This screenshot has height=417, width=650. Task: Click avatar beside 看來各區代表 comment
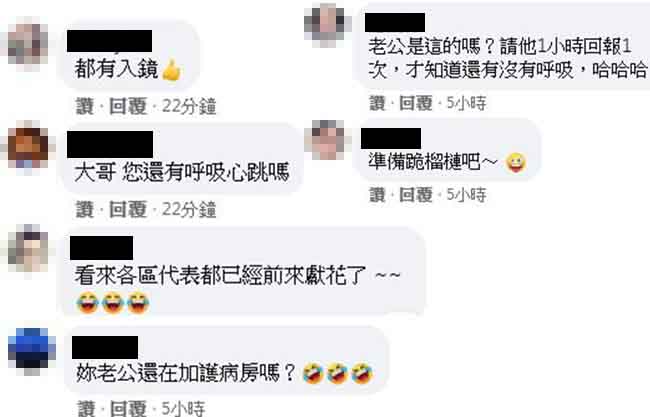click(28, 248)
